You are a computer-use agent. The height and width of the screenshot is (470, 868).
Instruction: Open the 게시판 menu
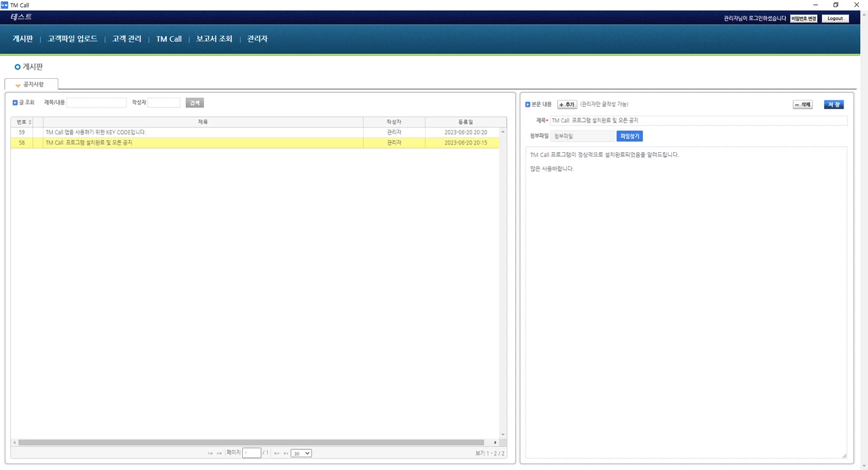tap(23, 39)
